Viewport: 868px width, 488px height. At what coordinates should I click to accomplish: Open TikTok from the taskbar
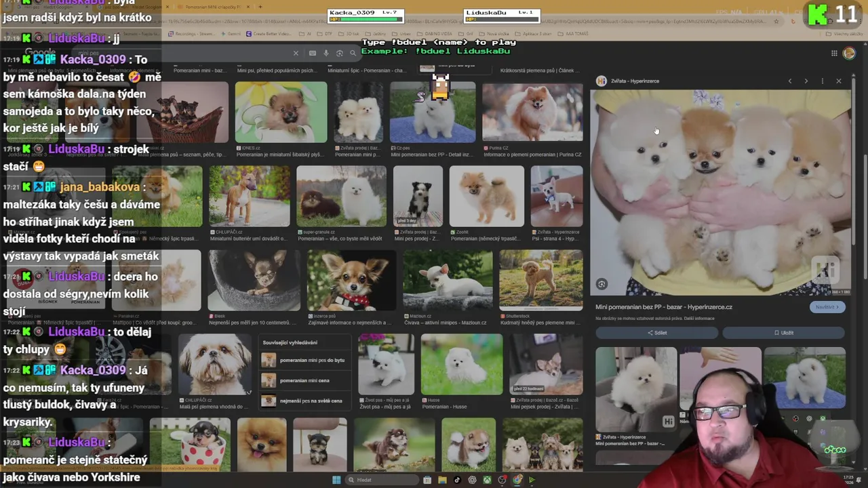[x=457, y=480]
